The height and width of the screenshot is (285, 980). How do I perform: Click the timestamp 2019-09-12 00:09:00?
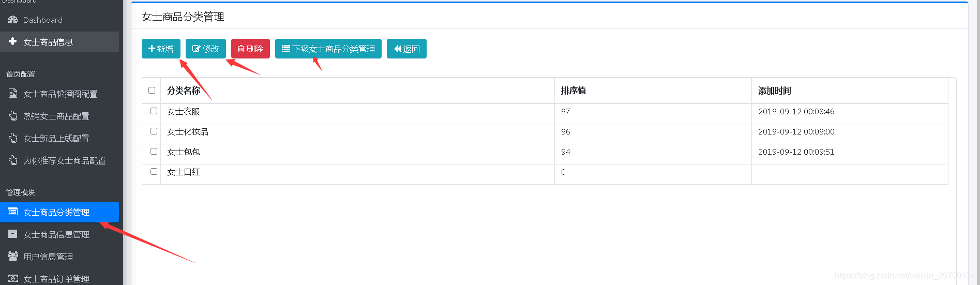tap(796, 131)
